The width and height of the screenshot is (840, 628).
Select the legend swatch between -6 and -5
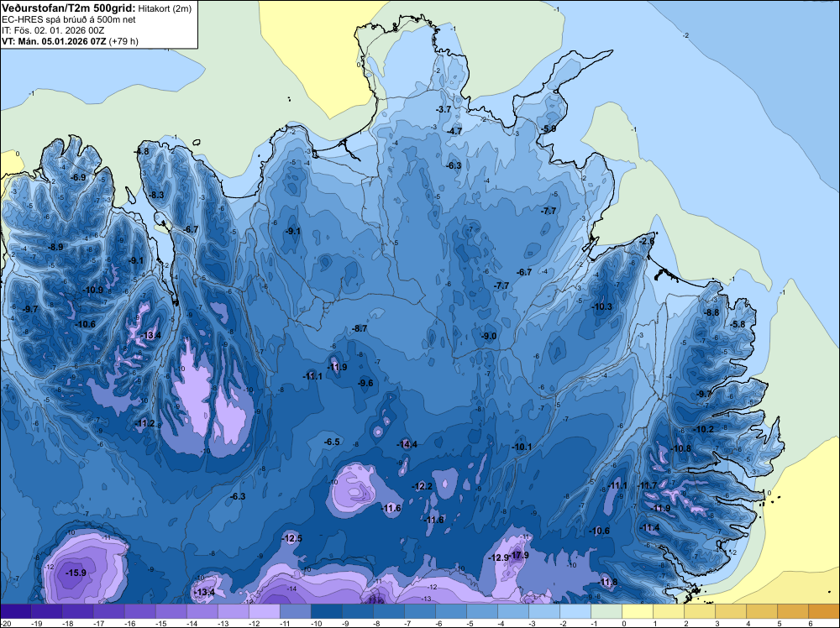(x=451, y=611)
